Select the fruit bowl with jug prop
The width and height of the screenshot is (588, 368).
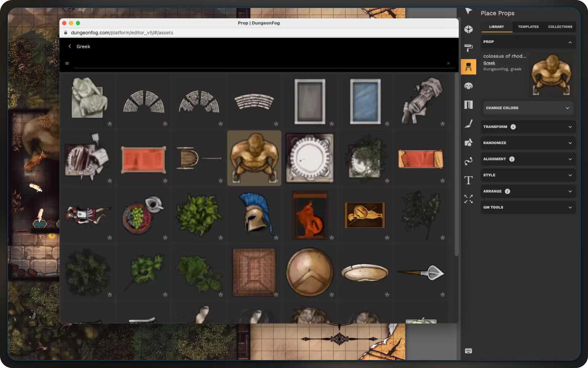tap(143, 215)
